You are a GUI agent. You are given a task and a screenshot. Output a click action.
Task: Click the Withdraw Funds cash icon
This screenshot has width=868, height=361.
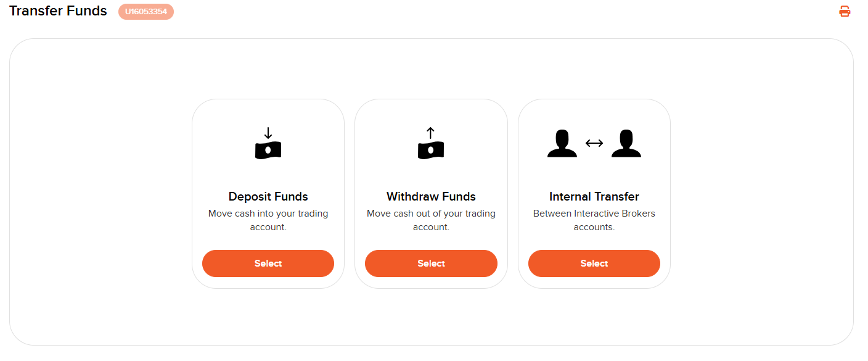431,150
